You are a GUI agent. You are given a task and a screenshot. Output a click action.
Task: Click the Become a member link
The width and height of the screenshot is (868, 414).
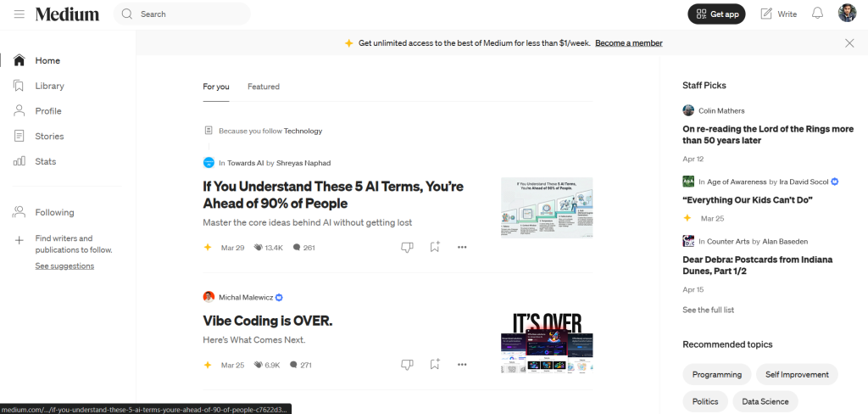pos(629,42)
